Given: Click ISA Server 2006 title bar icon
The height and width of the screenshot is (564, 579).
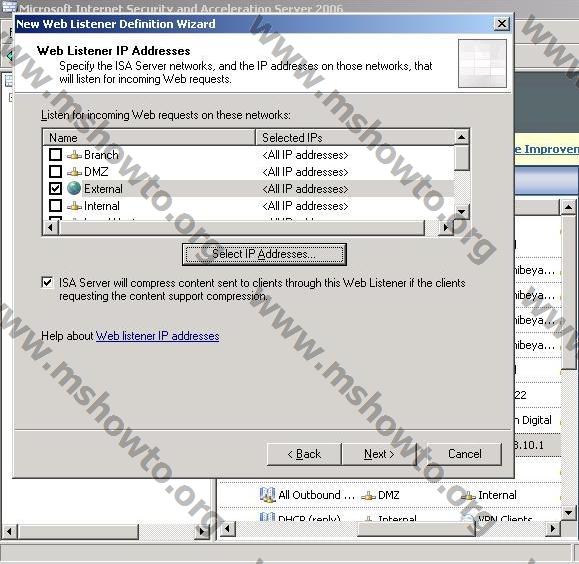Looking at the screenshot, I should [9, 6].
